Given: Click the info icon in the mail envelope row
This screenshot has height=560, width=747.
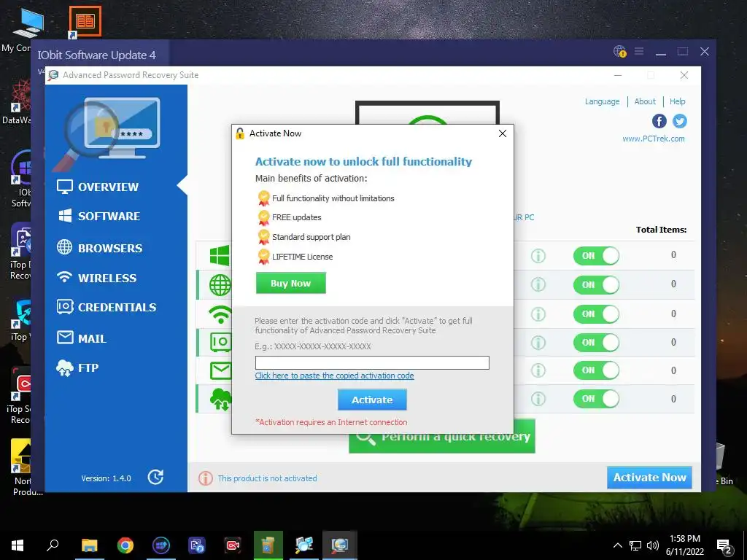Looking at the screenshot, I should tap(538, 370).
